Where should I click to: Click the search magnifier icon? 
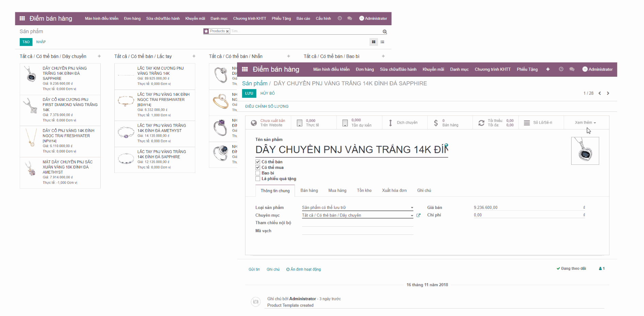[384, 31]
